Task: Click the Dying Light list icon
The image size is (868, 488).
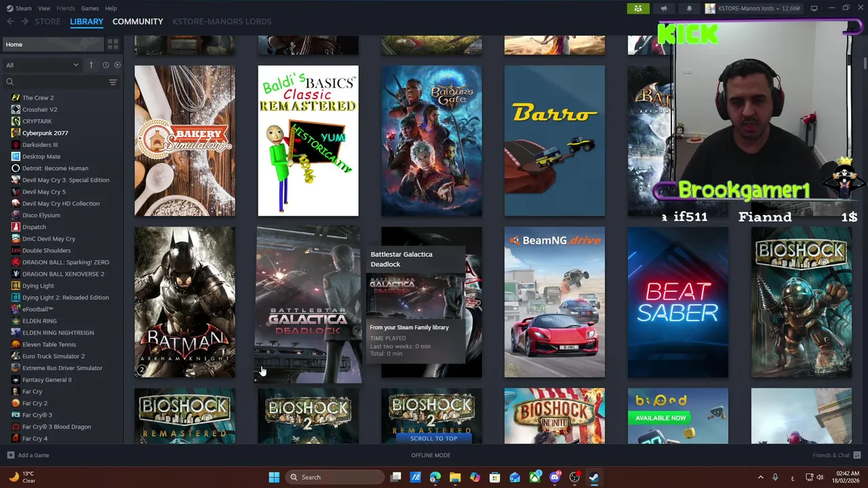Action: point(16,285)
